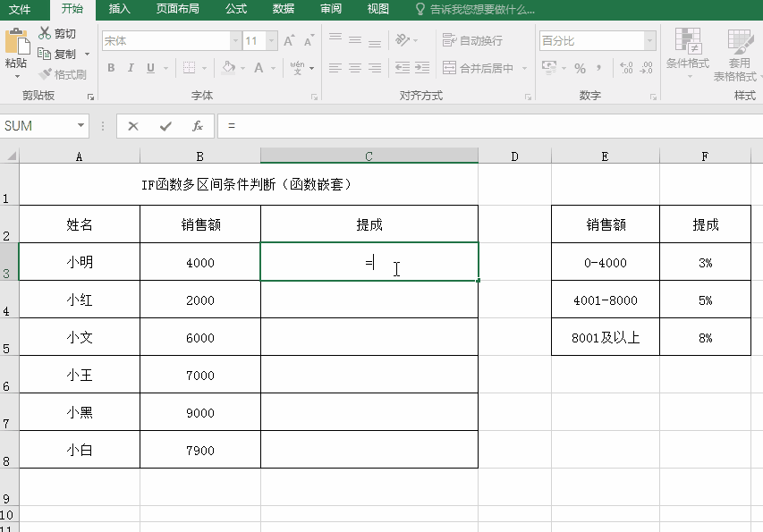763x532 pixels.
Task: Click the accounting number format icon
Action: (x=549, y=68)
